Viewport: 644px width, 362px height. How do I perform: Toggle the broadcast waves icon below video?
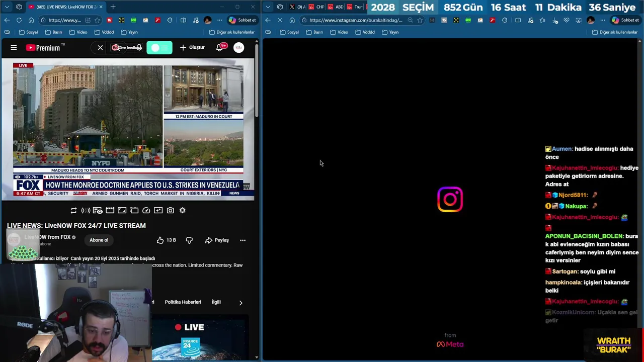[86, 210]
